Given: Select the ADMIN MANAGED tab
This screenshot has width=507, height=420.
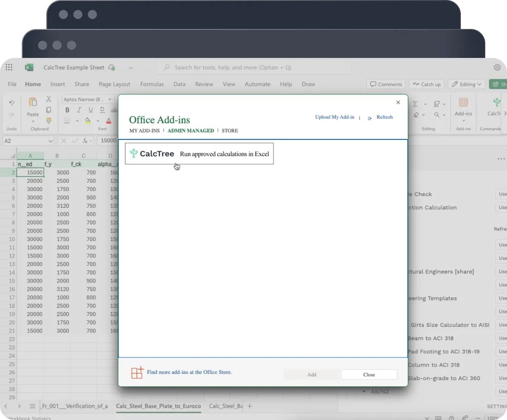Looking at the screenshot, I should [191, 131].
